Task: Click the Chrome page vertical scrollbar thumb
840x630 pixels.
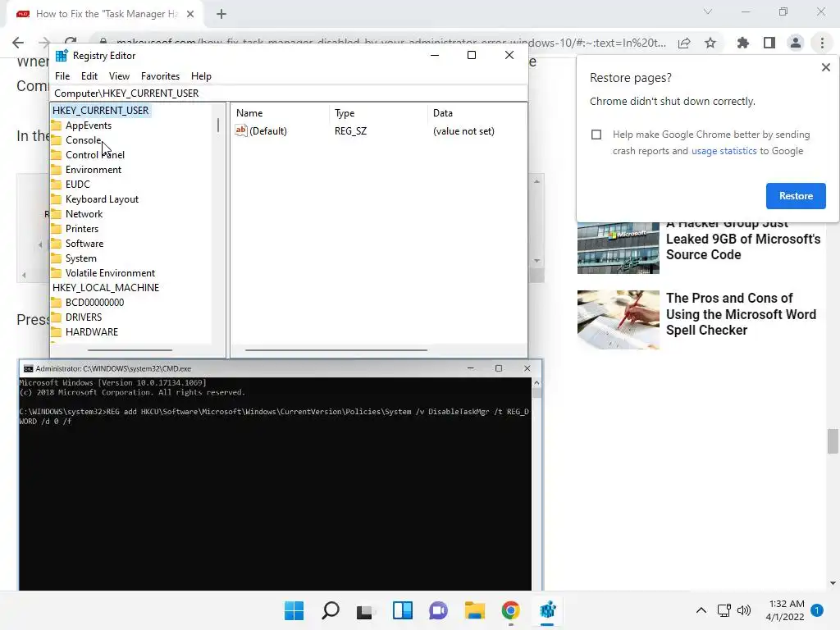Action: click(833, 441)
